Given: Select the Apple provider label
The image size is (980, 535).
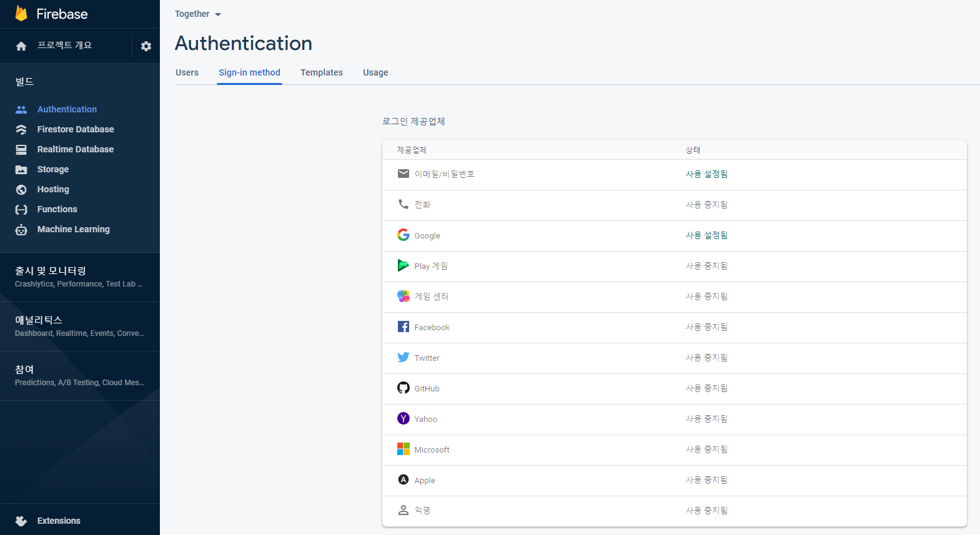Looking at the screenshot, I should pyautogui.click(x=425, y=480).
